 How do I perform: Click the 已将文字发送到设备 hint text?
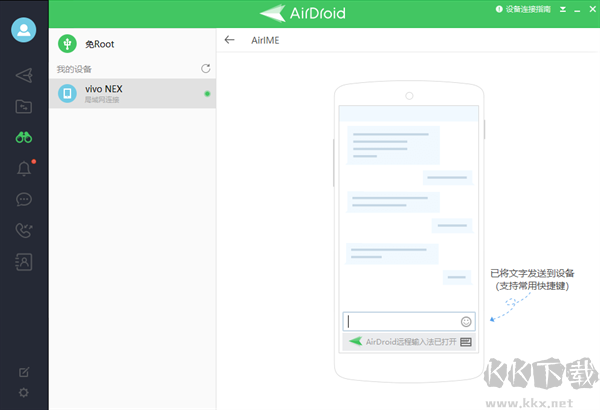point(532,273)
